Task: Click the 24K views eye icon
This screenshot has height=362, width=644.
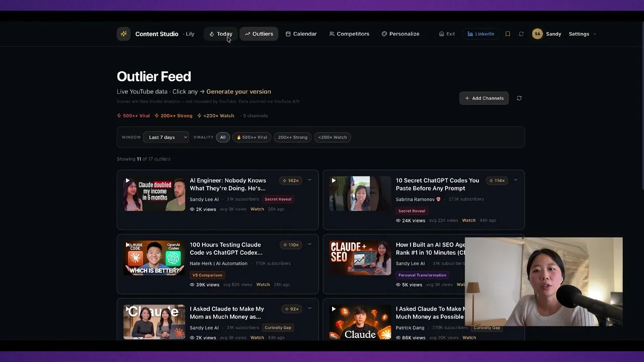Action: 398,220
